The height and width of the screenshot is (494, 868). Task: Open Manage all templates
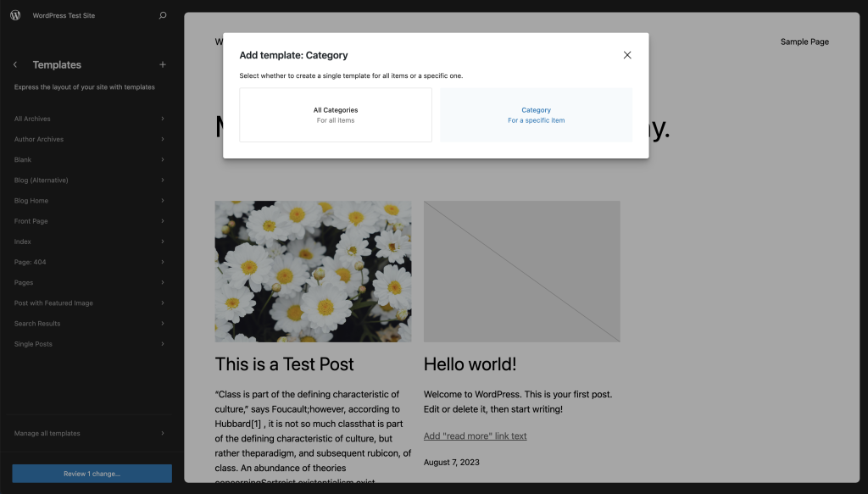(x=47, y=434)
